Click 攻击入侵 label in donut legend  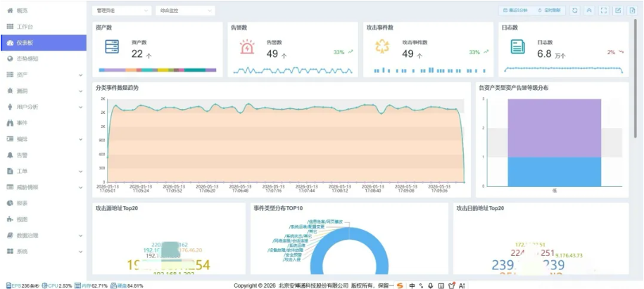(x=292, y=260)
